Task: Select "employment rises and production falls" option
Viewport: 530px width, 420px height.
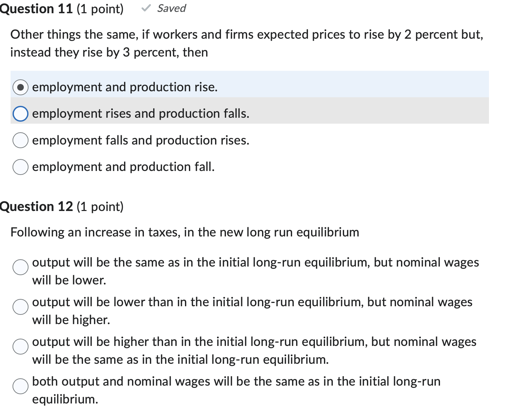Action: [21, 114]
